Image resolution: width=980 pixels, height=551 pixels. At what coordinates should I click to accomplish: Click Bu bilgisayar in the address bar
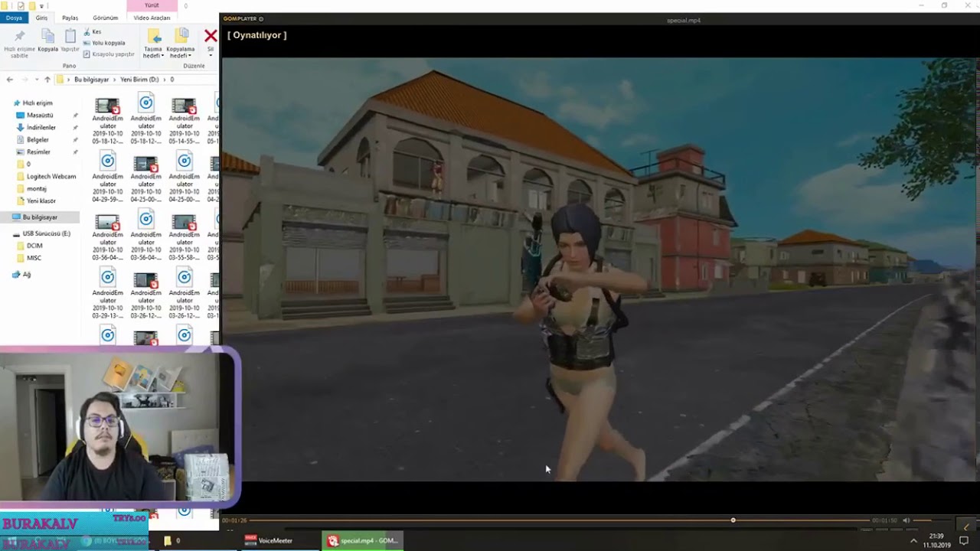click(x=92, y=80)
